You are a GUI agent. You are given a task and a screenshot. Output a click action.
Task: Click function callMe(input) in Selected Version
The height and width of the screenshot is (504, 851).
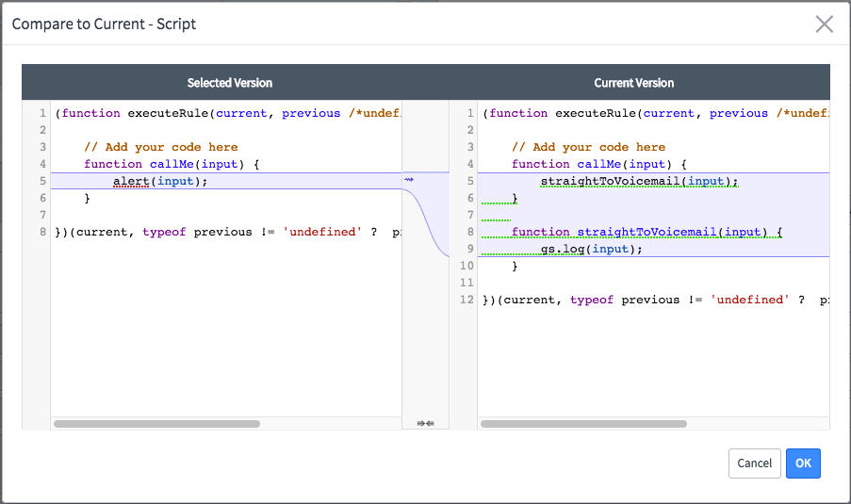tap(172, 164)
